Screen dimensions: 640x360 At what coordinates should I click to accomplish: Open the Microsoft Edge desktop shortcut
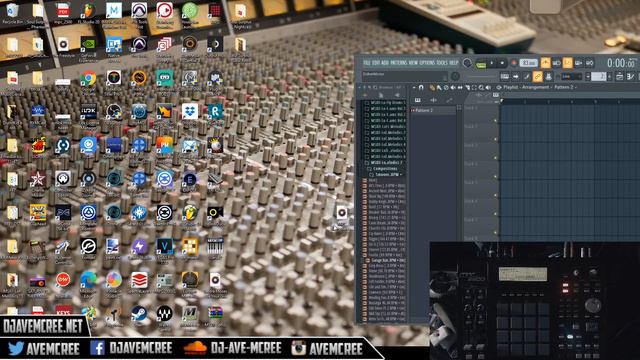[x=88, y=280]
